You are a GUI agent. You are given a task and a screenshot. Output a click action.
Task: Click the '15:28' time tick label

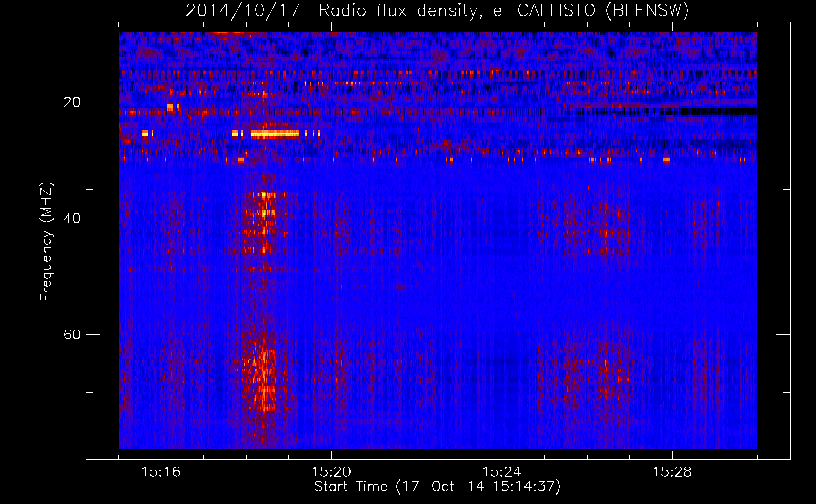coord(672,472)
